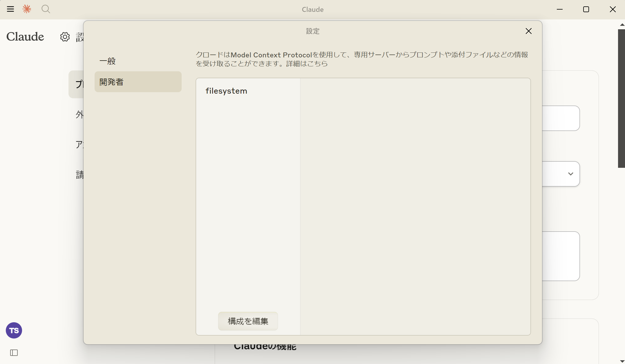
Task: Maximize the Claude window
Action: (586, 9)
